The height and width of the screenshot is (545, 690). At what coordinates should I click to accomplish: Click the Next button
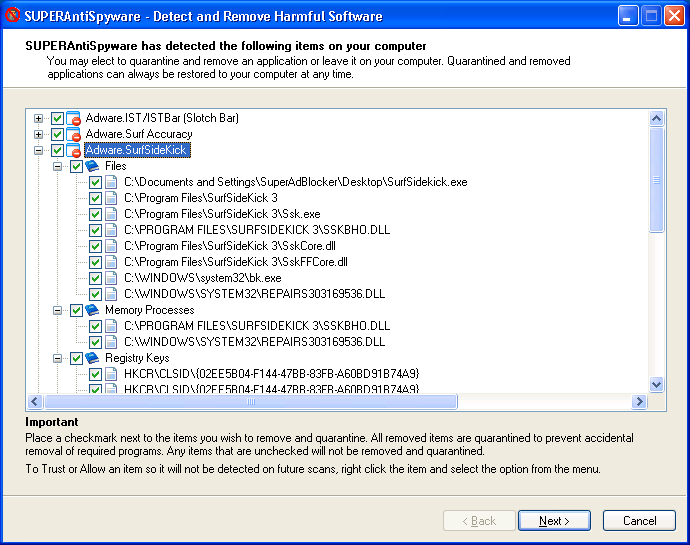(553, 521)
